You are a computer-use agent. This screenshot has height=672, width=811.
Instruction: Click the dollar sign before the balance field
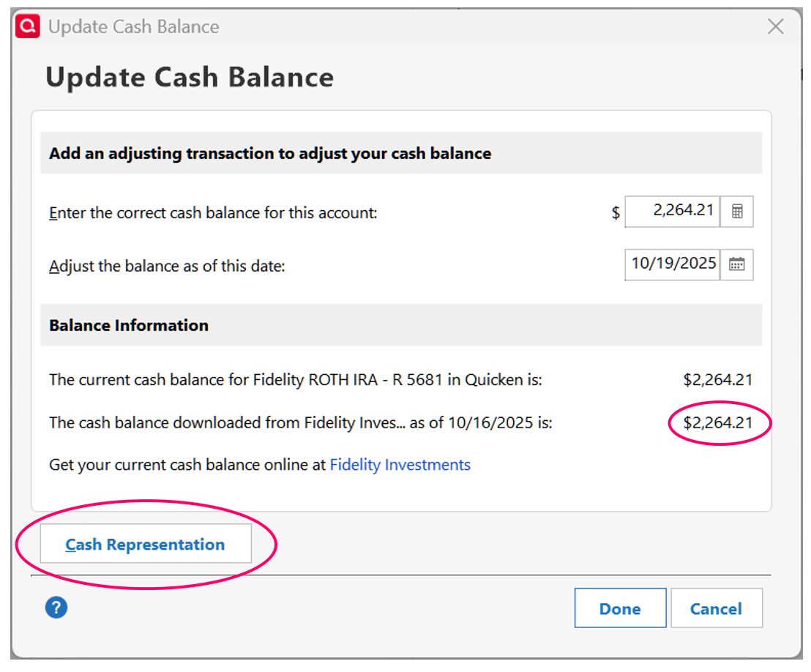616,213
